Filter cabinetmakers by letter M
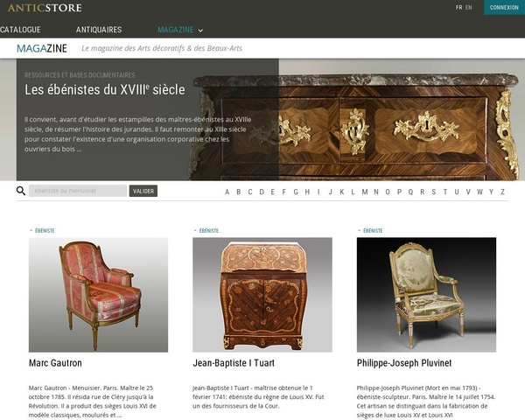This screenshot has width=525, height=420. (x=365, y=192)
